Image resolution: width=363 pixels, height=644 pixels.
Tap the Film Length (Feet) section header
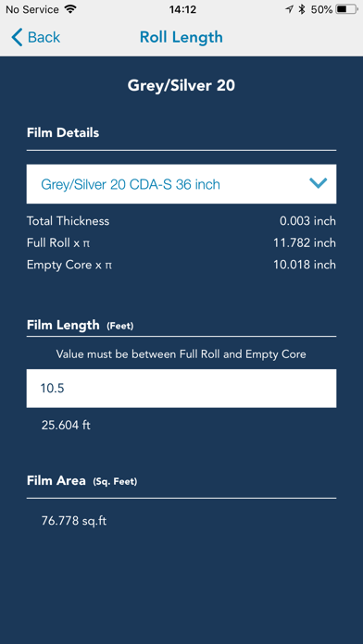pos(81,326)
